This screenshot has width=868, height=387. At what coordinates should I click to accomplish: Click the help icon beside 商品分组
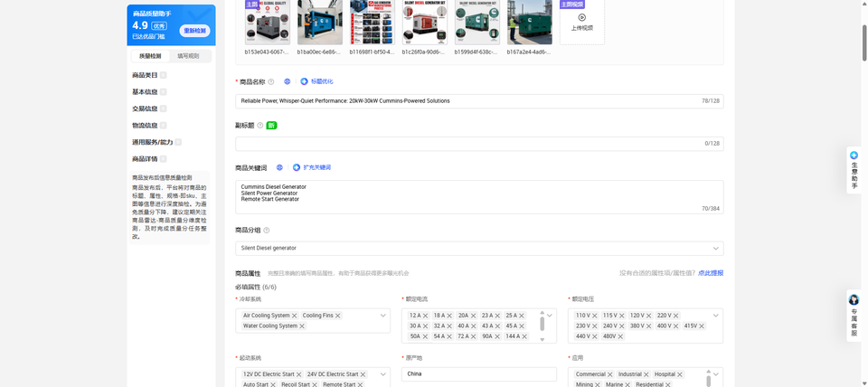[266, 231]
